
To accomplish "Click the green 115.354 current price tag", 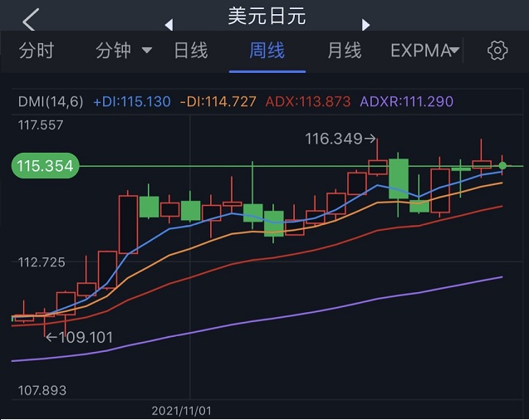I will (43, 166).
